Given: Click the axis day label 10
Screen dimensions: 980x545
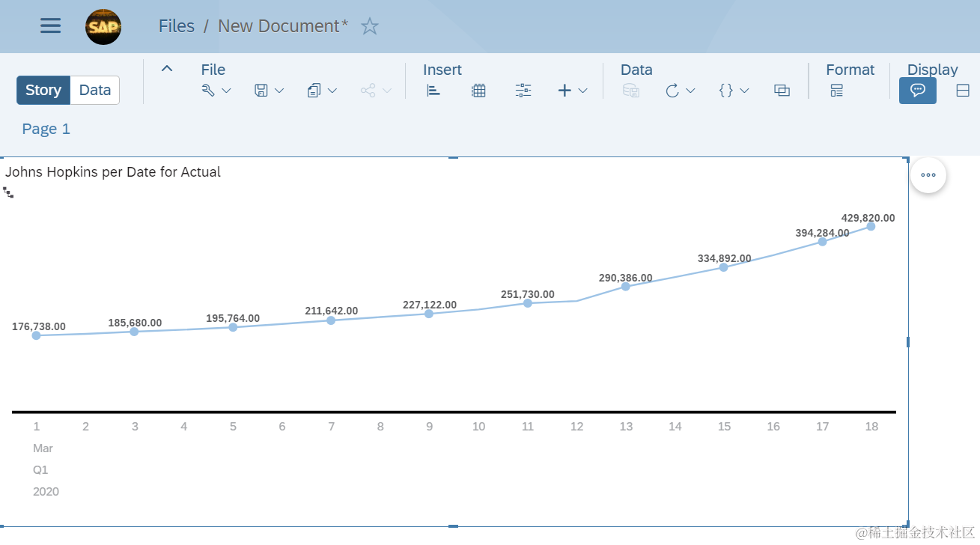Looking at the screenshot, I should tap(478, 427).
